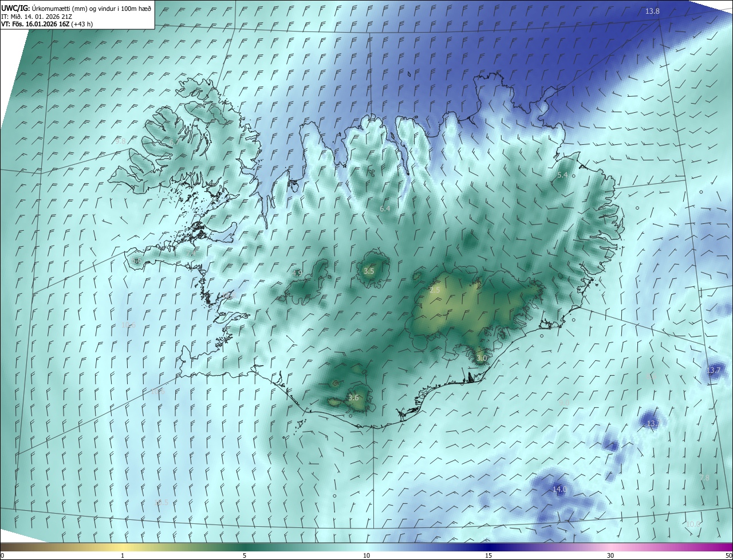Click the 4.9 value on Langjökull glacier

pyautogui.click(x=297, y=274)
